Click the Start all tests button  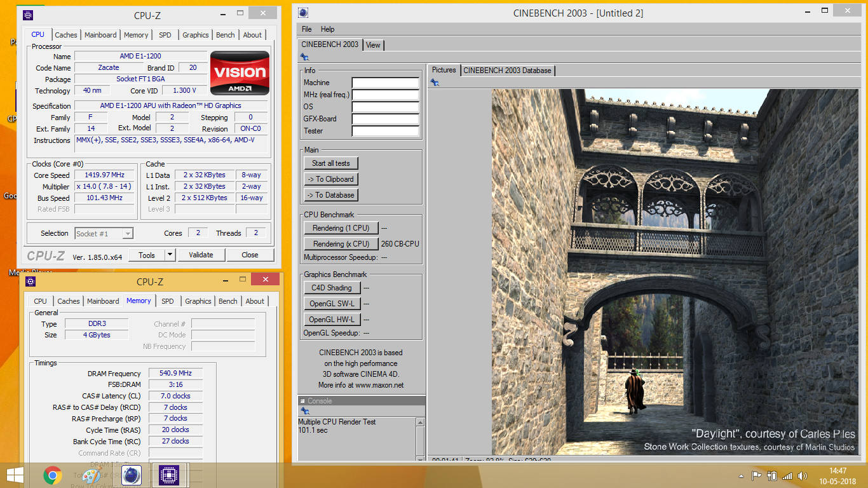331,163
